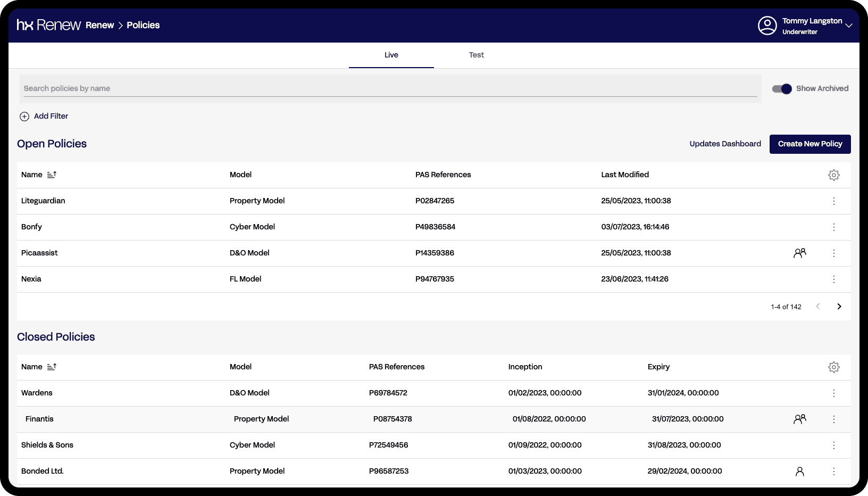Open the Nexia policy
Viewport: 868px width, 496px height.
[31, 279]
